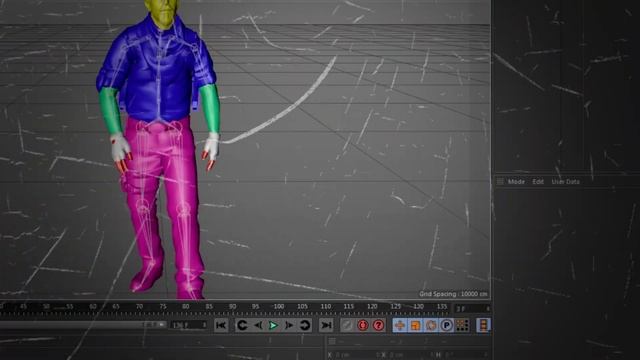This screenshot has height=360, width=640.
Task: Open keyframe selection (red question icon)
Action: [x=378, y=325]
